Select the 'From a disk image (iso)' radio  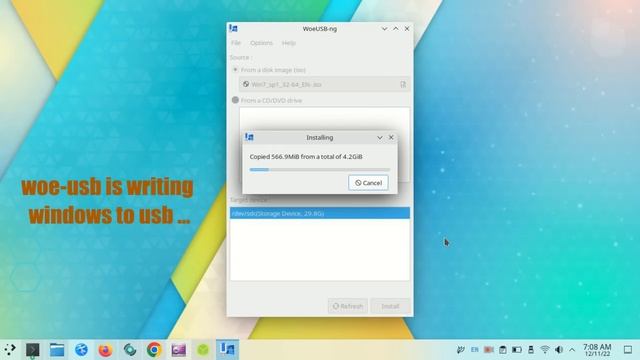tap(235, 70)
